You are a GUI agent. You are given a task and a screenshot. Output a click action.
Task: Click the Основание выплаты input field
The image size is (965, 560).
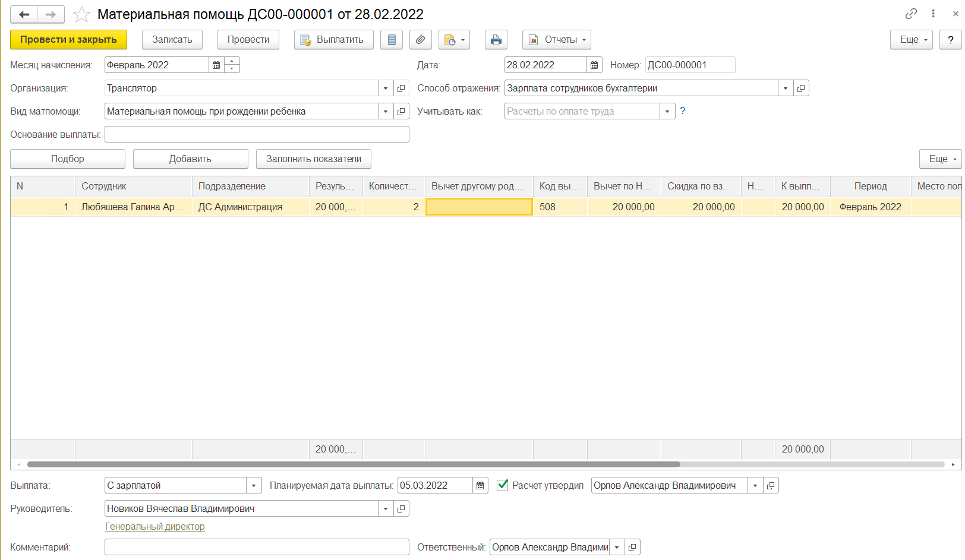click(x=257, y=135)
